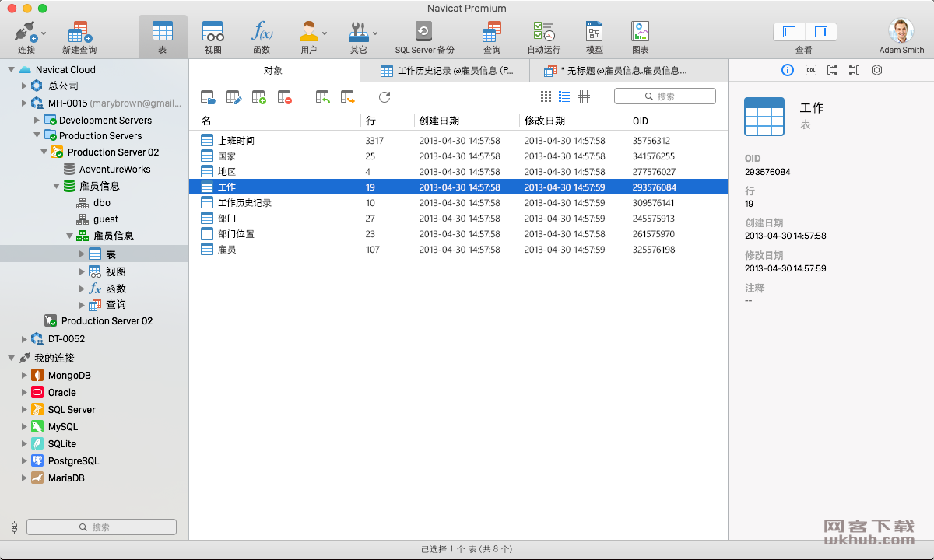Image resolution: width=934 pixels, height=560 pixels.
Task: Click the design table pencil icon
Action: click(233, 97)
